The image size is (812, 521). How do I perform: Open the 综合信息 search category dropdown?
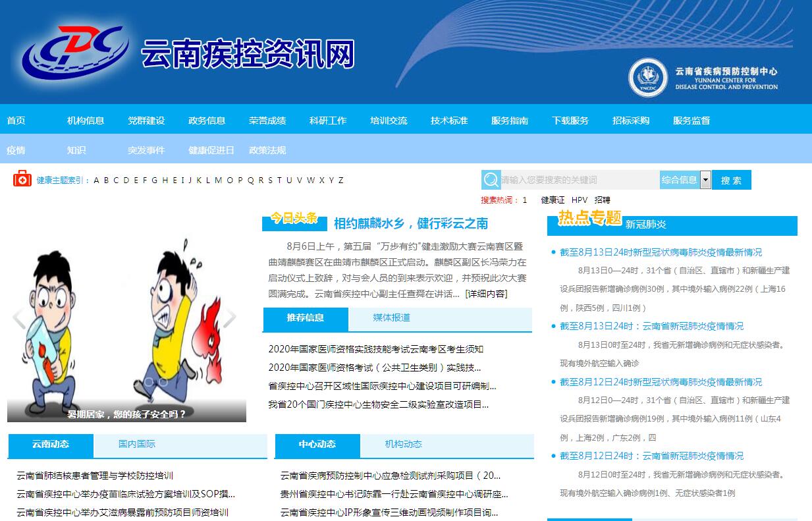click(x=705, y=180)
